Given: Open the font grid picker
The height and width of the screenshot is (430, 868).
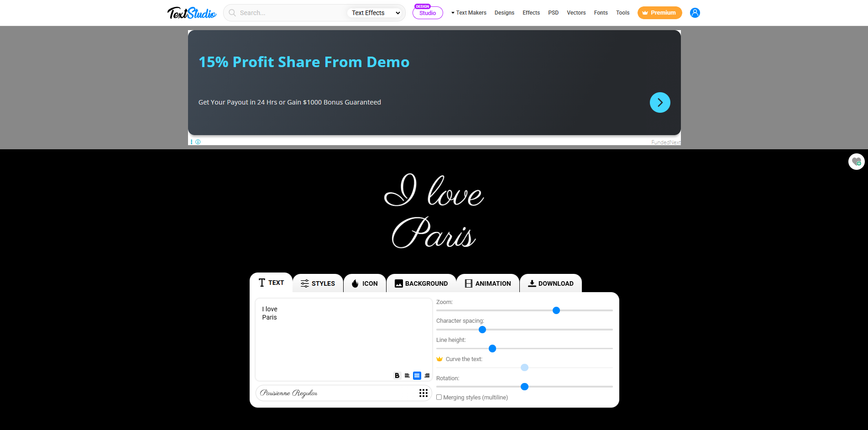Looking at the screenshot, I should point(423,393).
